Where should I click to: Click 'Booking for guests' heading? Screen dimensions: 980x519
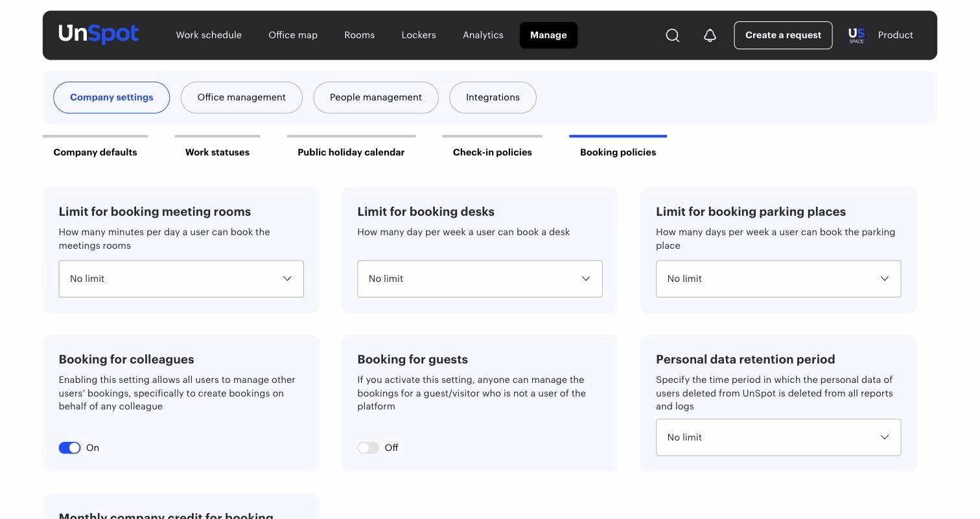coord(412,360)
